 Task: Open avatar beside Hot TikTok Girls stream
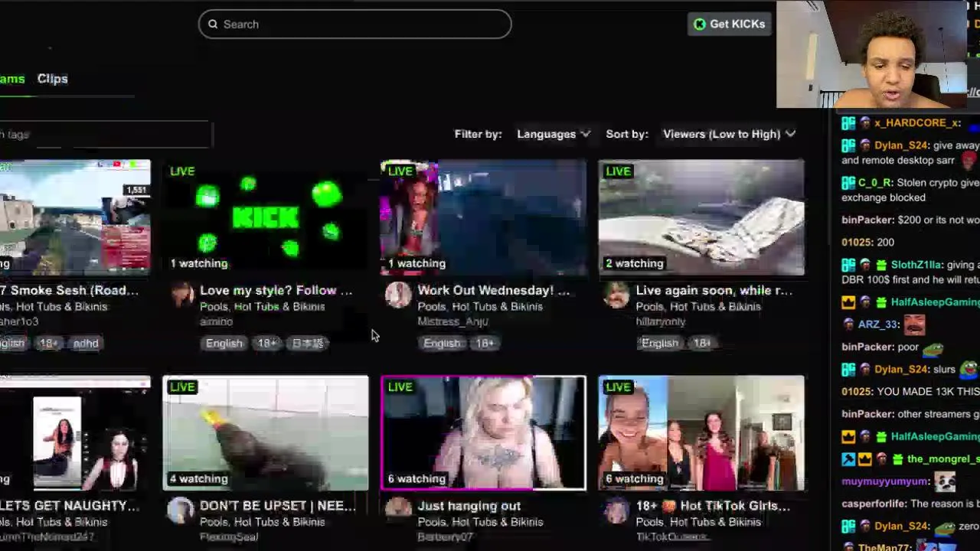(616, 510)
